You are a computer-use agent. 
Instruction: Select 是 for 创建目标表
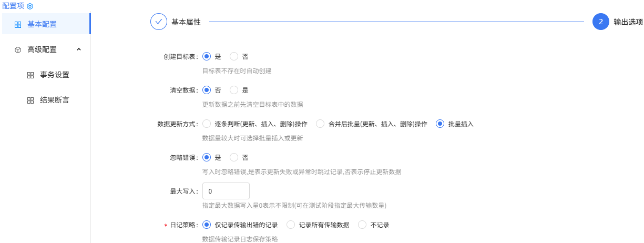click(207, 56)
